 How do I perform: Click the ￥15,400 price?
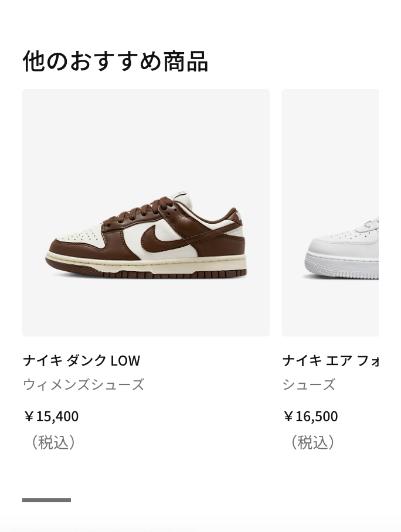pos(51,417)
